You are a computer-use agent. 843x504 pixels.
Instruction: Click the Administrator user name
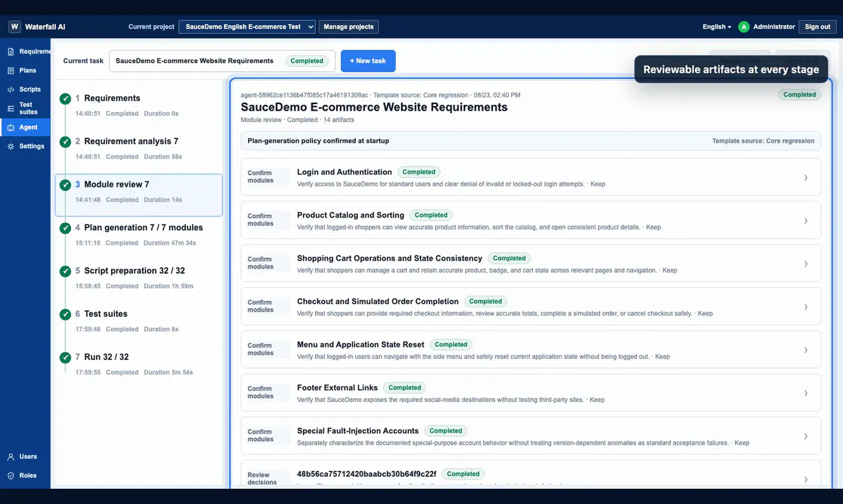pyautogui.click(x=774, y=27)
